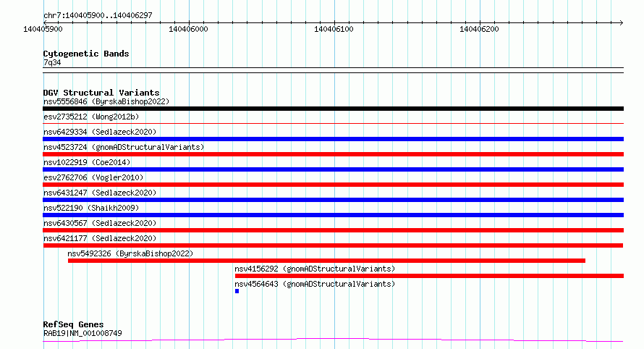The image size is (644, 349).
Task: Select the Cytogenetic Bands track title
Action: point(86,54)
